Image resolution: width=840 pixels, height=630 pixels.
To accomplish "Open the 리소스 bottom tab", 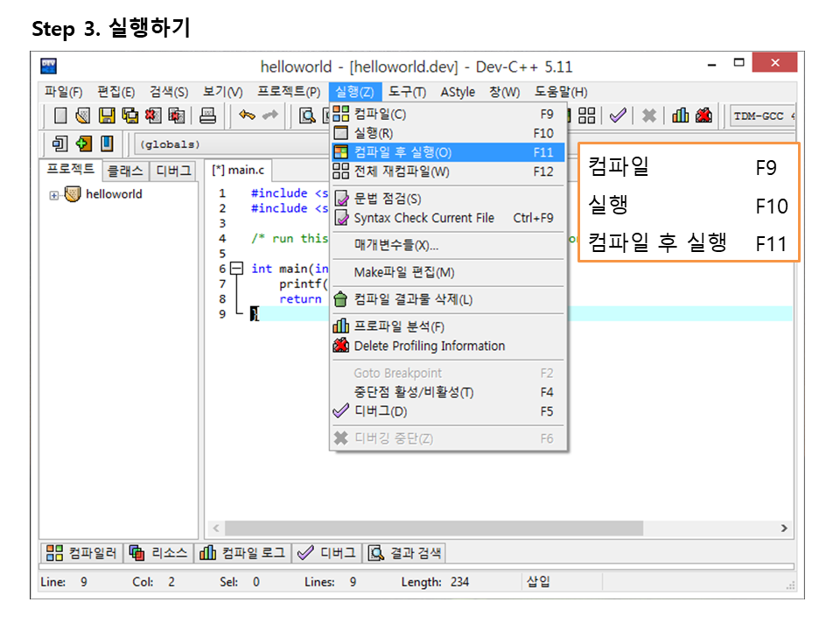I will 159,553.
